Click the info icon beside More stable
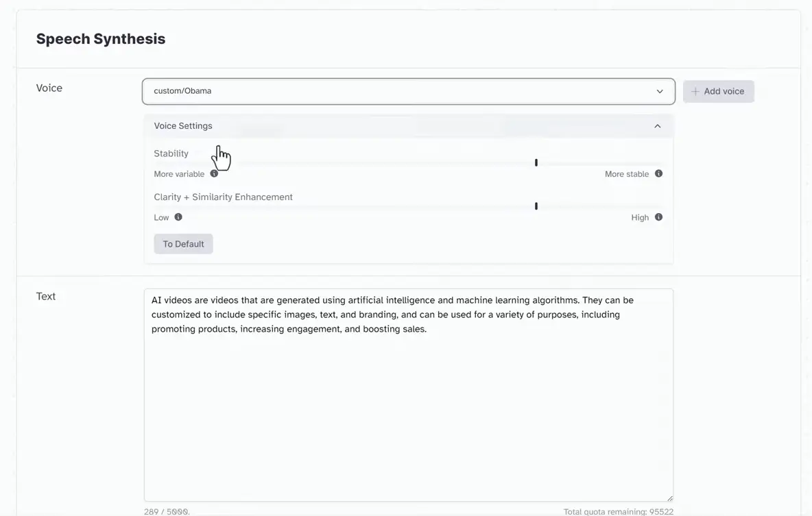 click(x=658, y=173)
